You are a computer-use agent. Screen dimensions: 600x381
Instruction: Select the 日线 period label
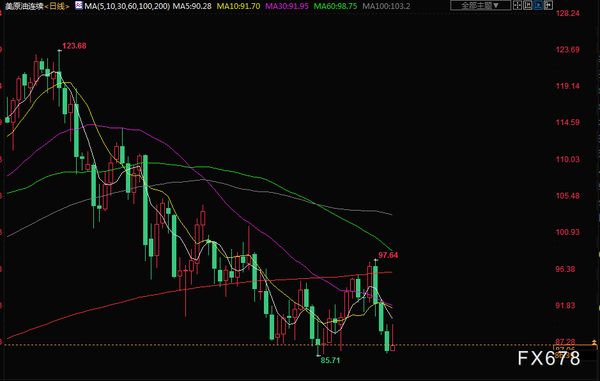click(x=57, y=6)
